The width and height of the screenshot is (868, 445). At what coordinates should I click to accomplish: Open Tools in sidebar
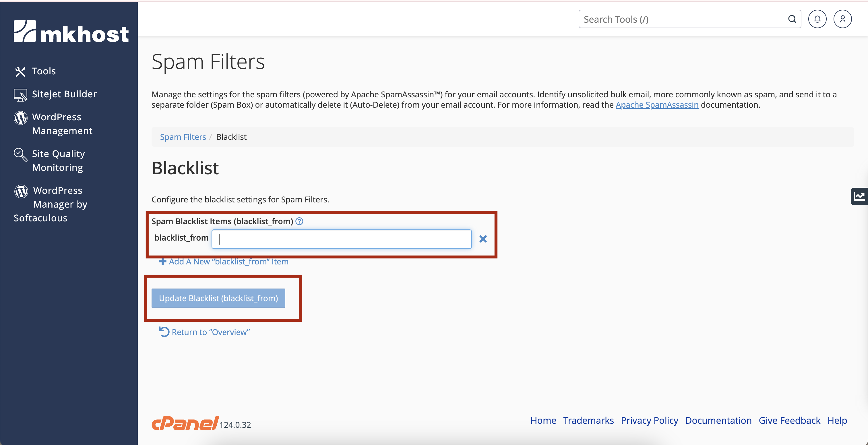[x=44, y=71]
